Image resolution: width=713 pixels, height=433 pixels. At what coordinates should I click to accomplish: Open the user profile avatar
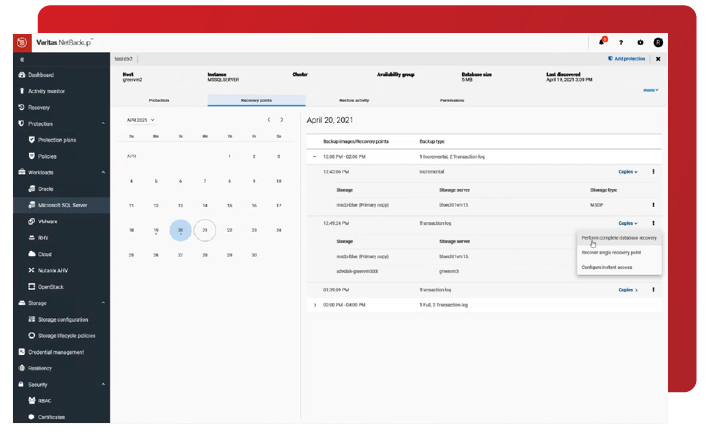pos(658,42)
